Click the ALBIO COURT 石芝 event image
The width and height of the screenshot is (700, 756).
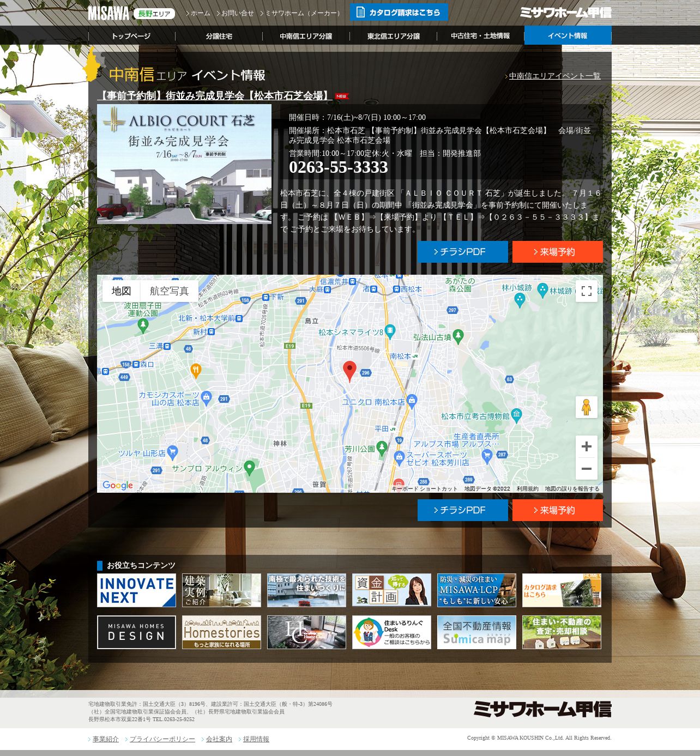[x=184, y=164]
